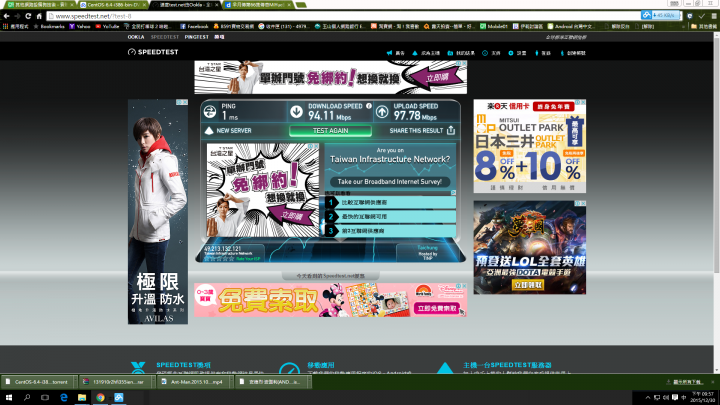The height and width of the screenshot is (405, 720).
Task: Click the megaphone icon in the Speedtest nav
Action: (x=389, y=53)
